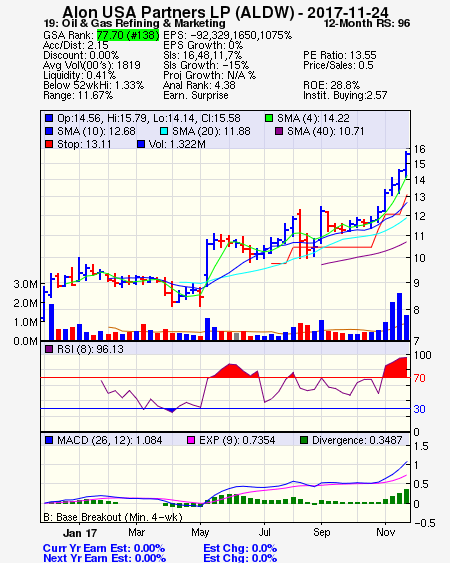Click the green Divergence legend swatch
The width and height of the screenshot is (450, 563).
304,440
